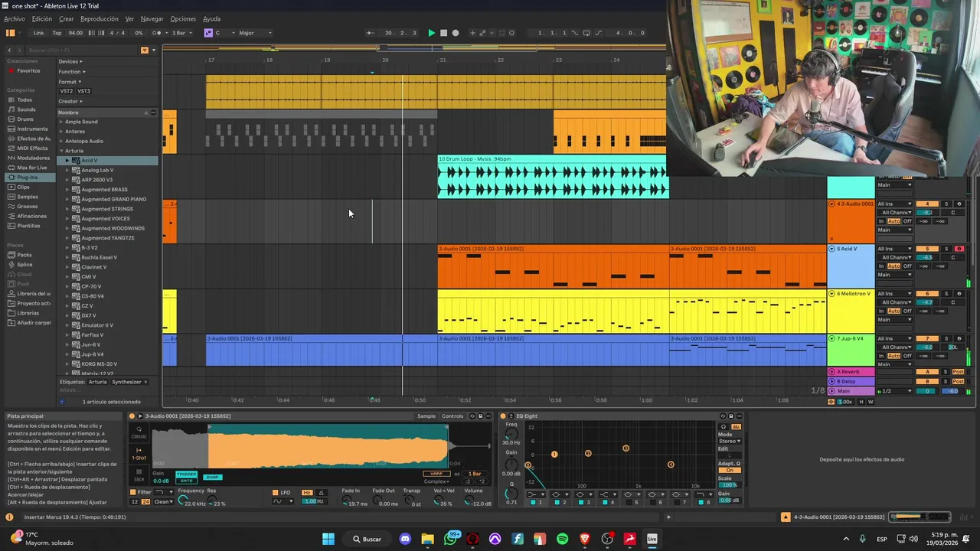Open the Major scale dropdown
This screenshot has width=980, height=551.
tap(255, 33)
